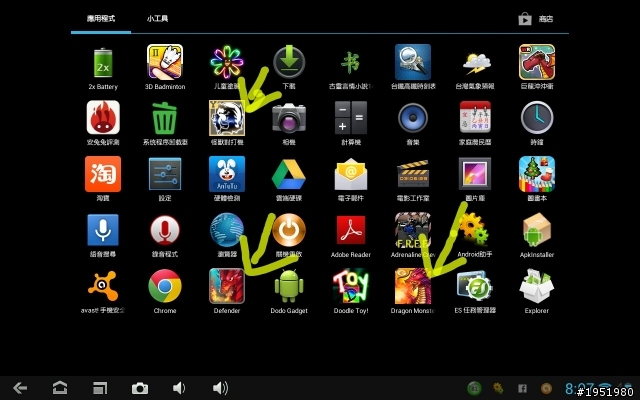Viewport: 640px width, 400px height.
Task: Launch the monster fighting game icon
Action: click(x=227, y=118)
